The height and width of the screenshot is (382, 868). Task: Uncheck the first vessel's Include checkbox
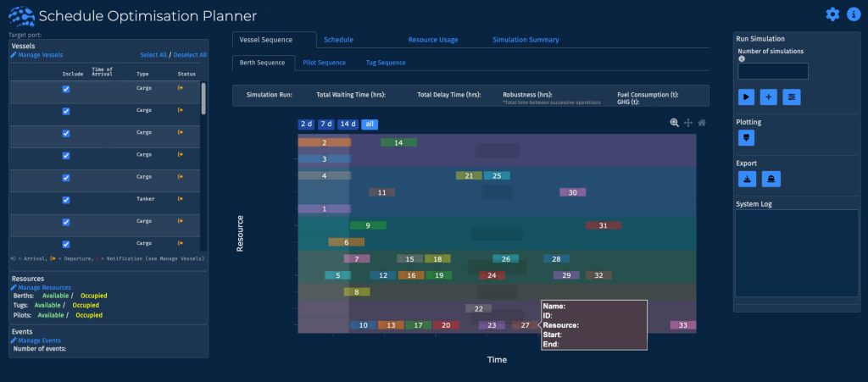66,89
